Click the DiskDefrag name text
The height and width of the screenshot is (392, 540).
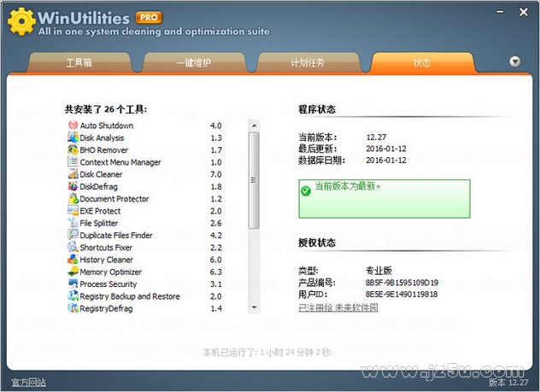98,186
